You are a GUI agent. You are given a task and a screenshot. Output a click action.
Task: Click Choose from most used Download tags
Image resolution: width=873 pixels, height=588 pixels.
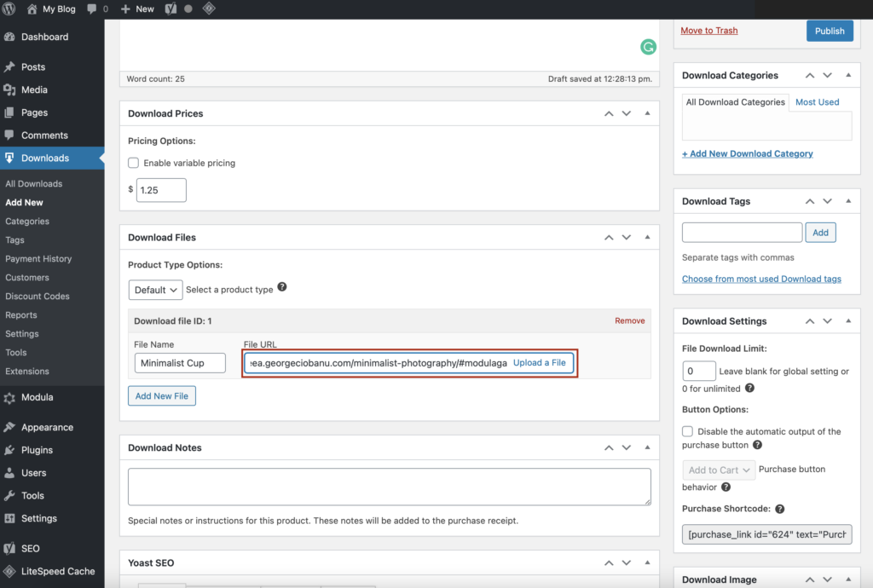click(761, 280)
